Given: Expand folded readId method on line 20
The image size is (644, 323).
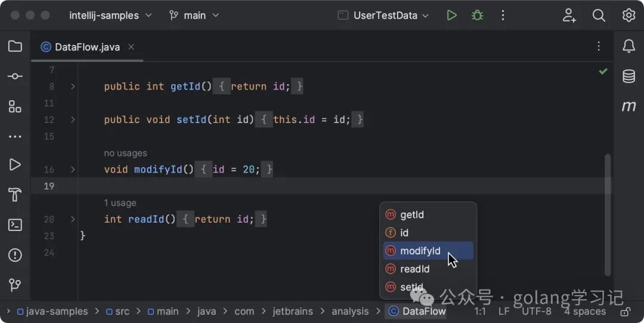Looking at the screenshot, I should pos(73,219).
